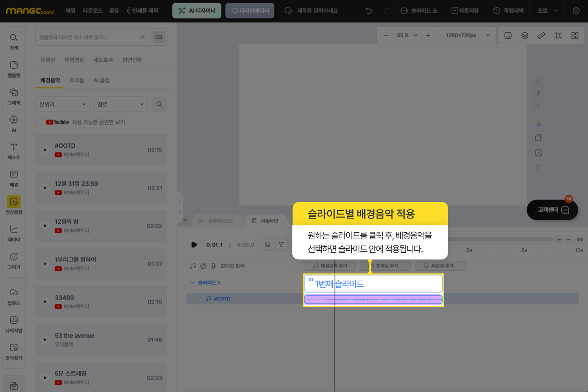Select the 그리기 drawing tool in sidebar
This screenshot has height=392, width=588.
click(x=14, y=261)
